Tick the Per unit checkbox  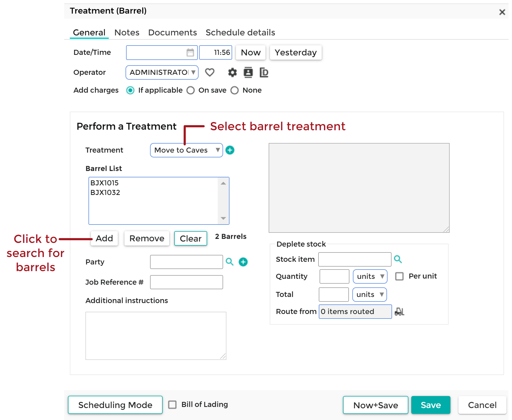(x=399, y=276)
